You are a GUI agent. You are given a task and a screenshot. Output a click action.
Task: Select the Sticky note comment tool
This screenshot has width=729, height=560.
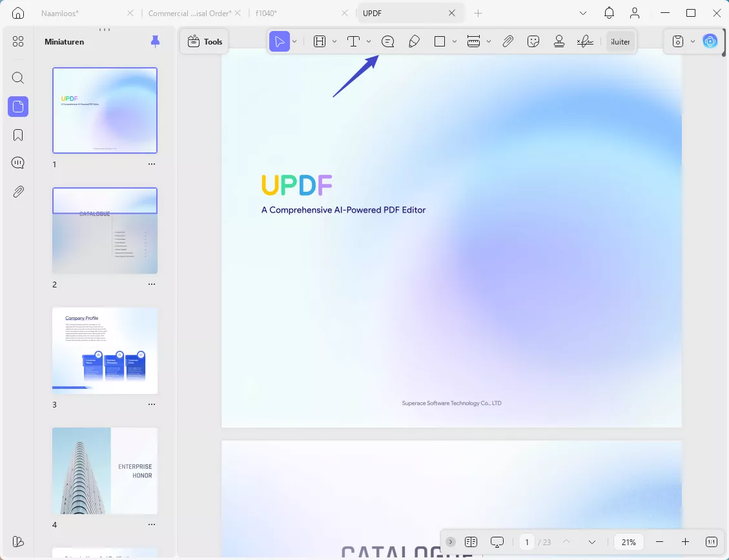pyautogui.click(x=388, y=41)
